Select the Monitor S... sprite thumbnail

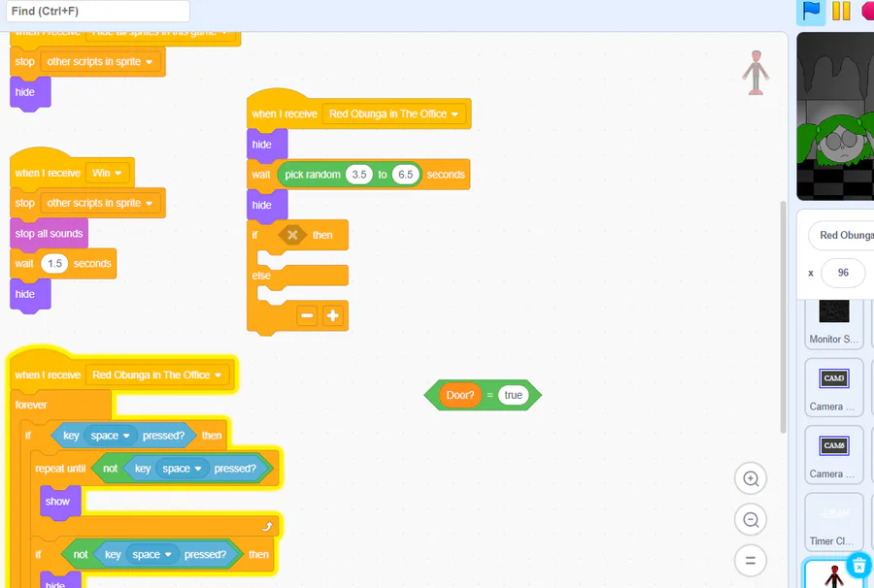[x=834, y=323]
